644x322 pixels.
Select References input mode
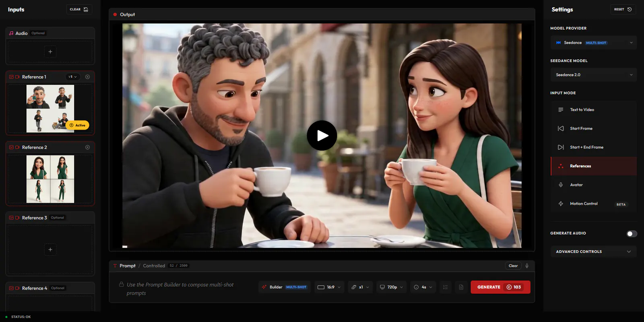[594, 166]
